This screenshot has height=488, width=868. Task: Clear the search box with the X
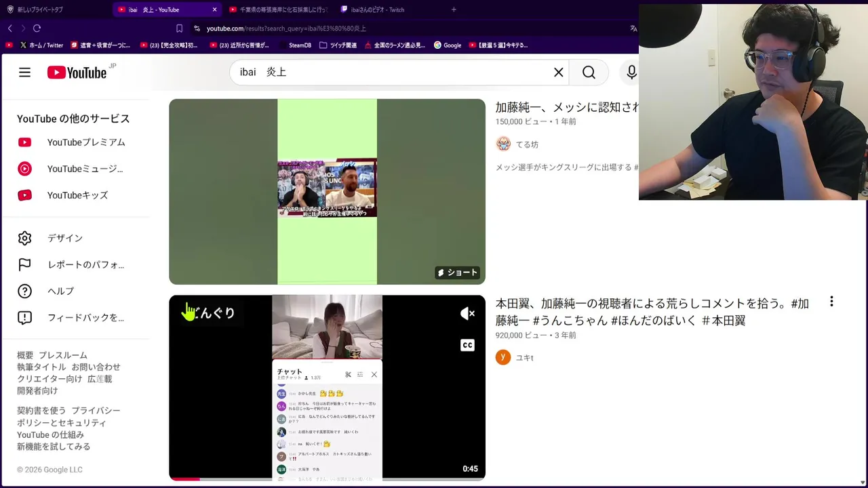click(559, 73)
